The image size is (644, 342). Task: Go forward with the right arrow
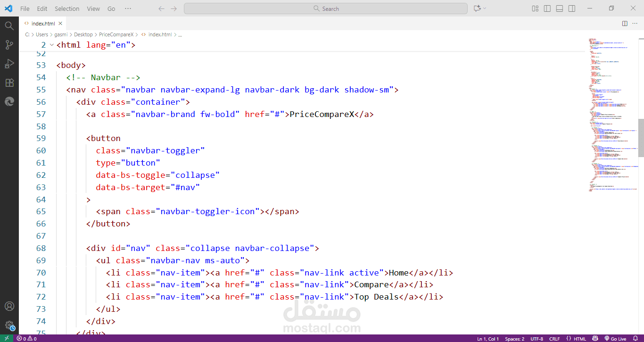[x=174, y=8]
